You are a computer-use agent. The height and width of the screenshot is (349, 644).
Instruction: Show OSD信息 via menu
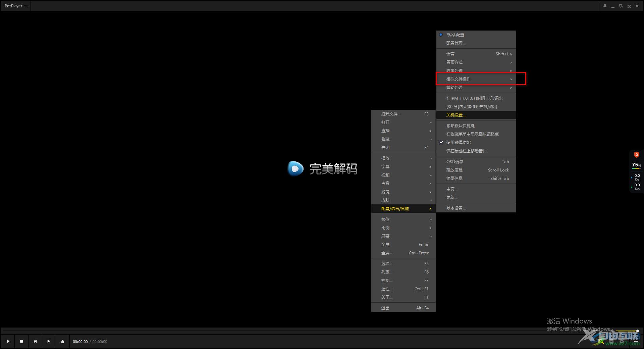(x=476, y=161)
